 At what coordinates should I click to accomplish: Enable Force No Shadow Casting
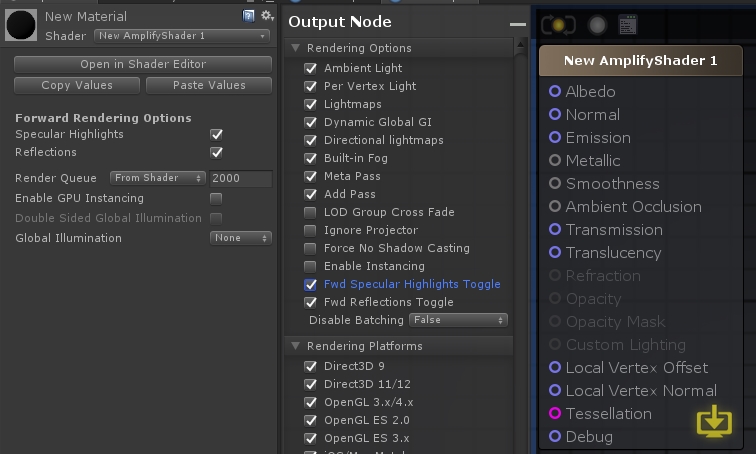pyautogui.click(x=310, y=248)
